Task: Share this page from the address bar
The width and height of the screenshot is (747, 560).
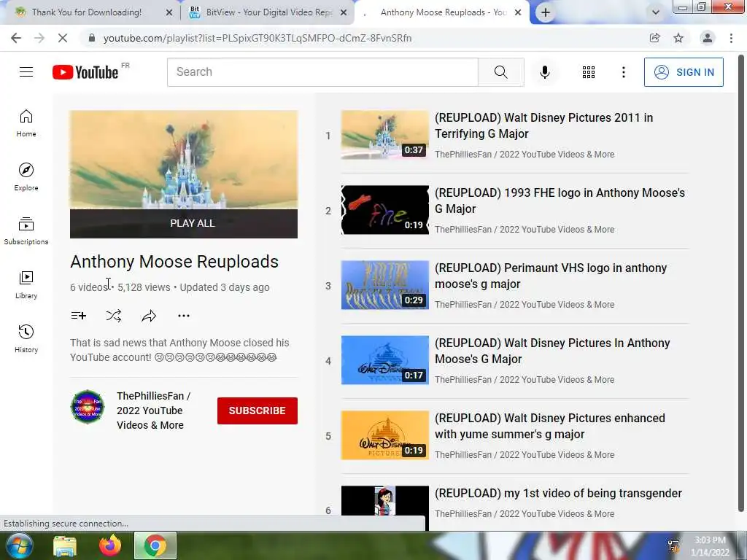Action: (655, 38)
